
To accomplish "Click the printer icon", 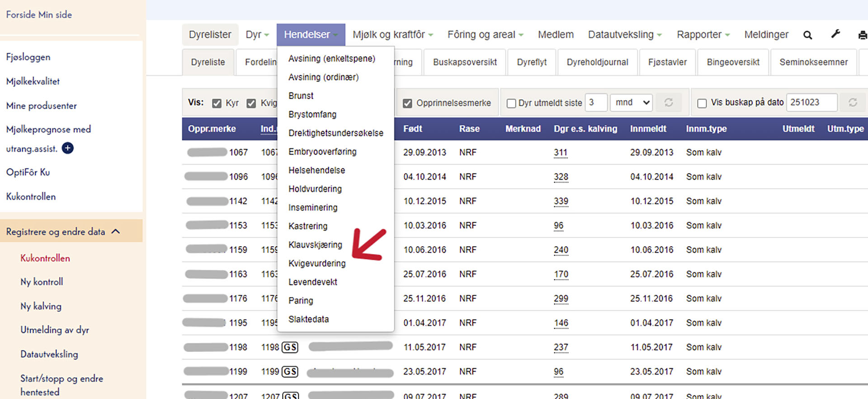I will [863, 35].
